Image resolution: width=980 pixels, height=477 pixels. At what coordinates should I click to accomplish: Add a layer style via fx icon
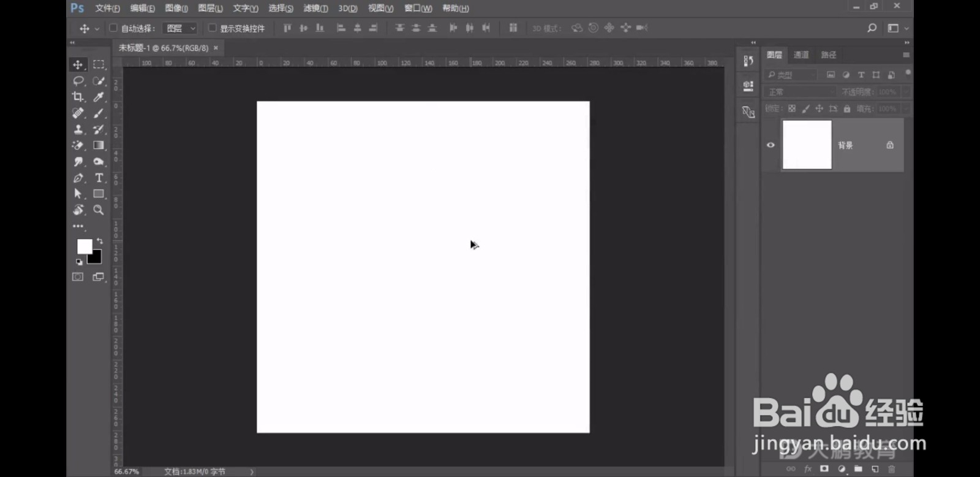coord(808,469)
